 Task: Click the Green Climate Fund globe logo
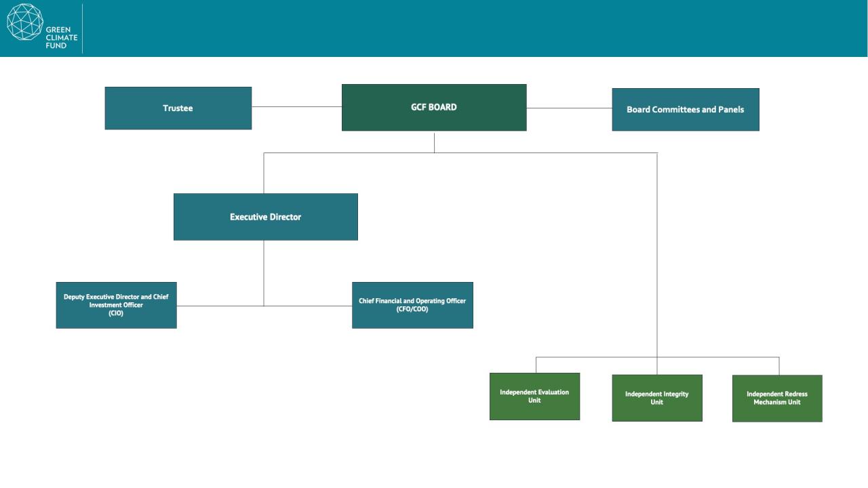(x=24, y=22)
